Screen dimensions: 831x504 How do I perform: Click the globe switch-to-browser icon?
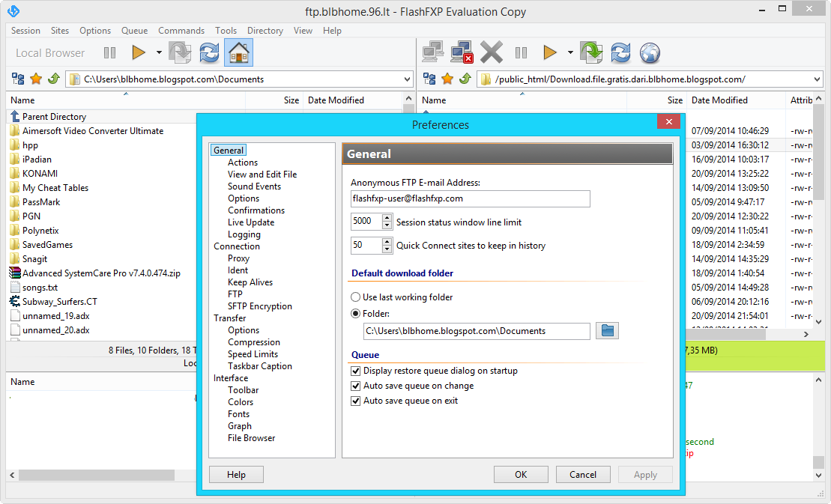coord(650,53)
